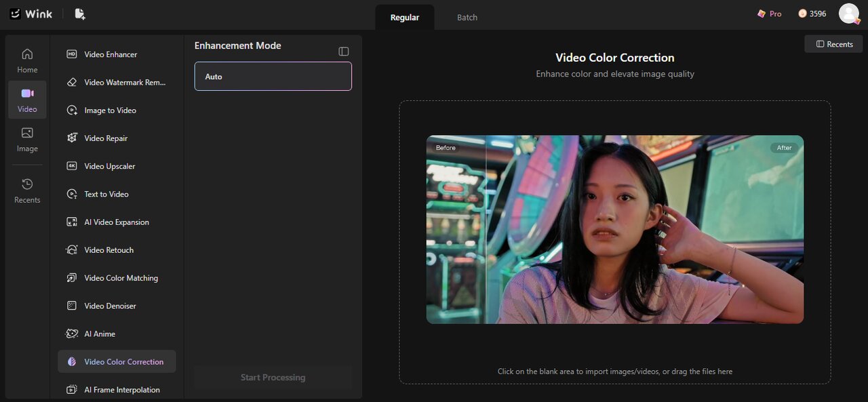
Task: Open the Recents button at top right
Action: pyautogui.click(x=833, y=44)
